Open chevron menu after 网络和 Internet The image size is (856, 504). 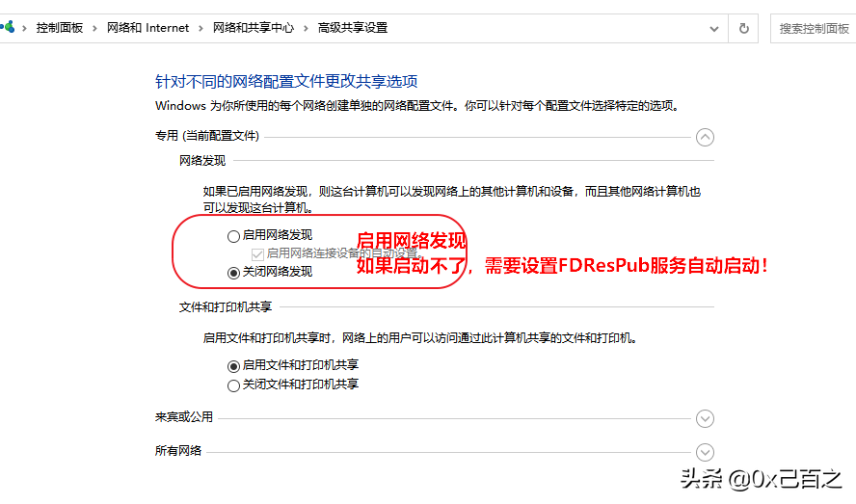point(201,28)
